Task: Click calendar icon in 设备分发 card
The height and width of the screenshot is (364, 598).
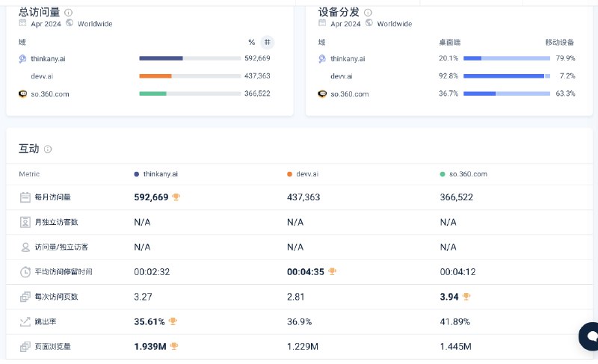Action: pyautogui.click(x=322, y=23)
